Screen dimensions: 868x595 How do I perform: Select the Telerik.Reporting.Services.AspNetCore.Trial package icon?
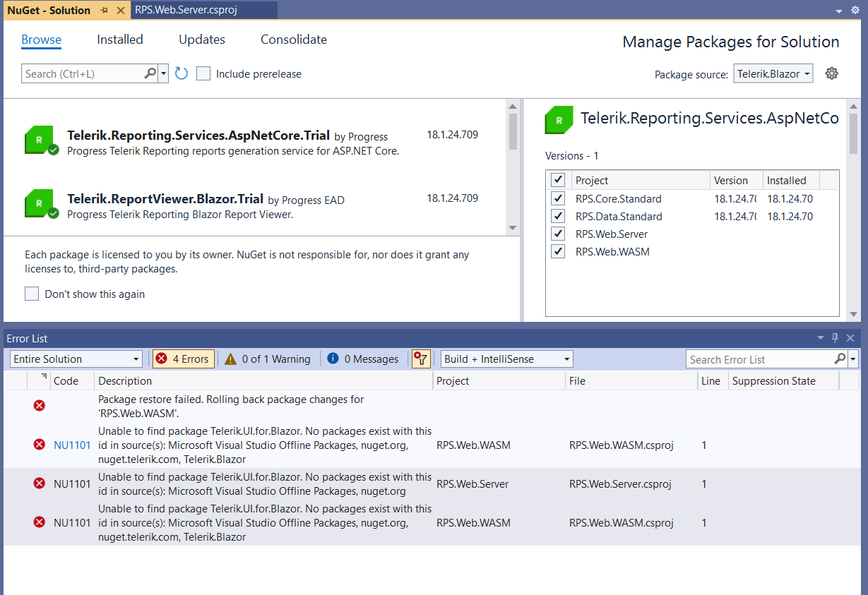coord(41,140)
